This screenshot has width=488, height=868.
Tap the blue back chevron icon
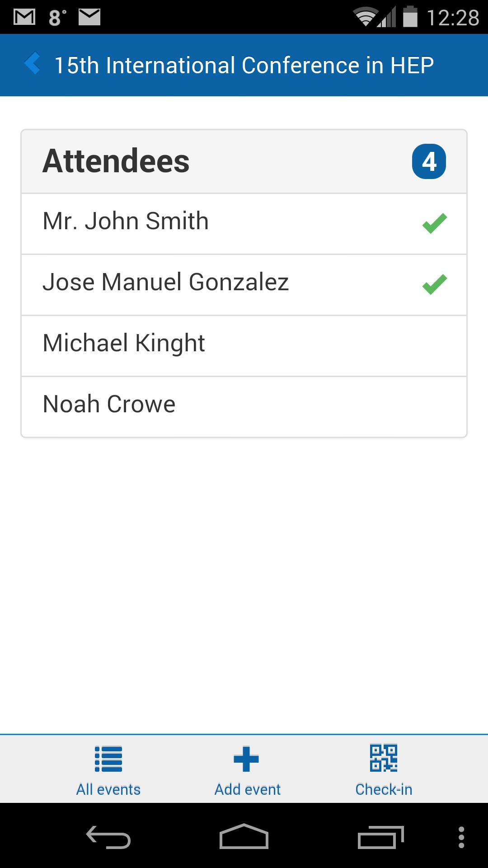point(33,63)
